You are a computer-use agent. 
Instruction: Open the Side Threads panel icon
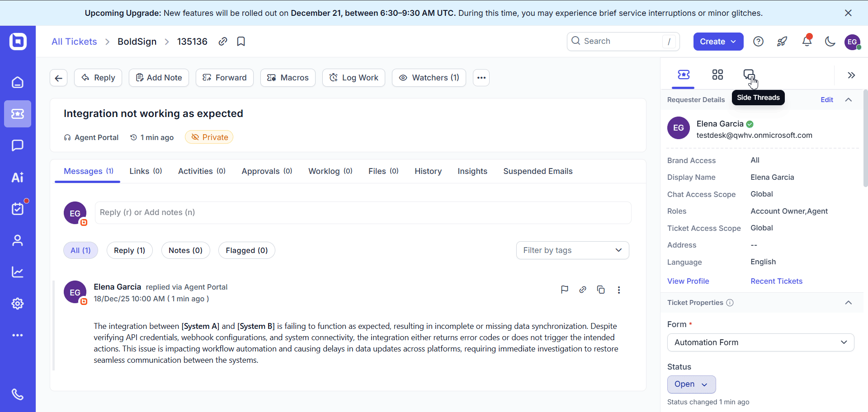(749, 74)
